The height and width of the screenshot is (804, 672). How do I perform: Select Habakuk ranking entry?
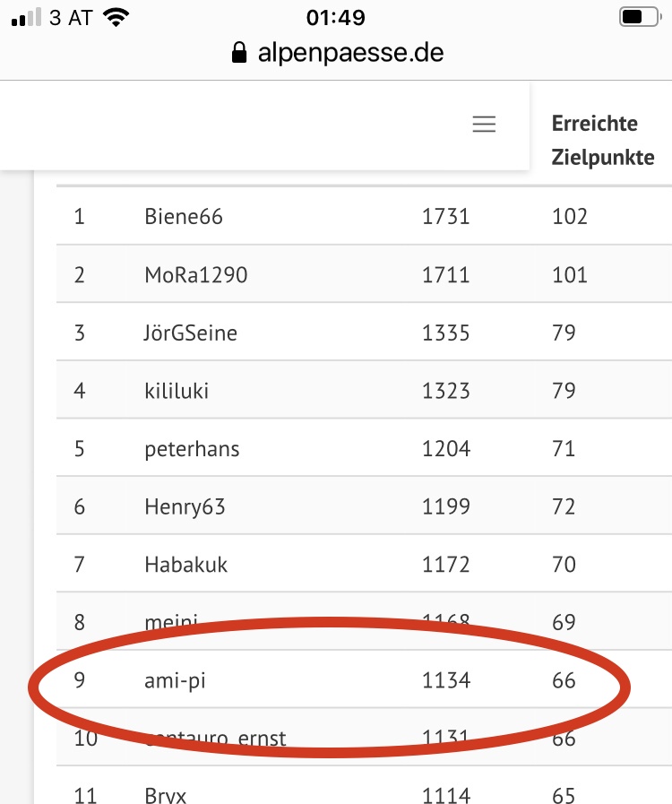185,565
